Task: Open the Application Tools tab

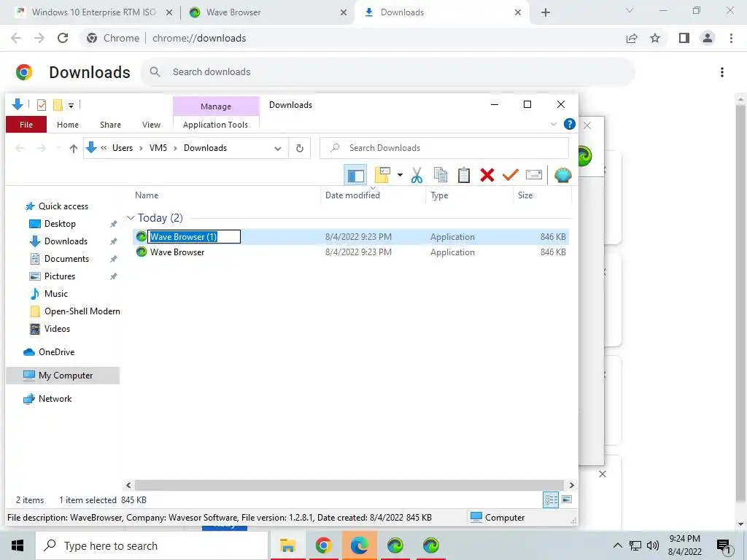Action: point(215,125)
